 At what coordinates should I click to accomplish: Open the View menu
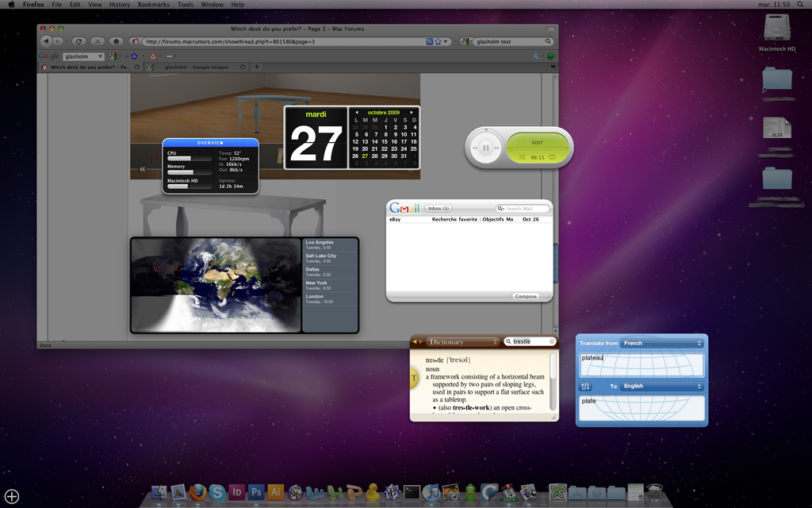pyautogui.click(x=95, y=4)
